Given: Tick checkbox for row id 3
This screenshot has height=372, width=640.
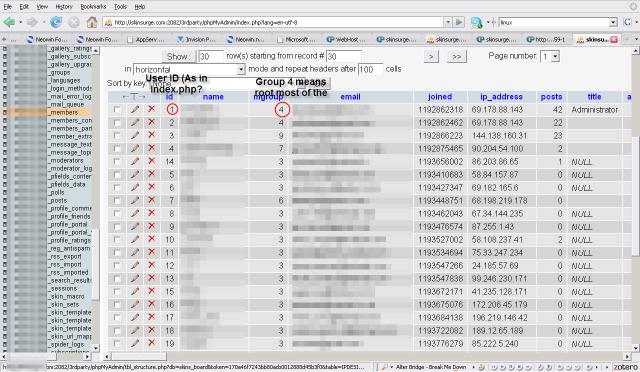Looking at the screenshot, I should pos(117,136).
